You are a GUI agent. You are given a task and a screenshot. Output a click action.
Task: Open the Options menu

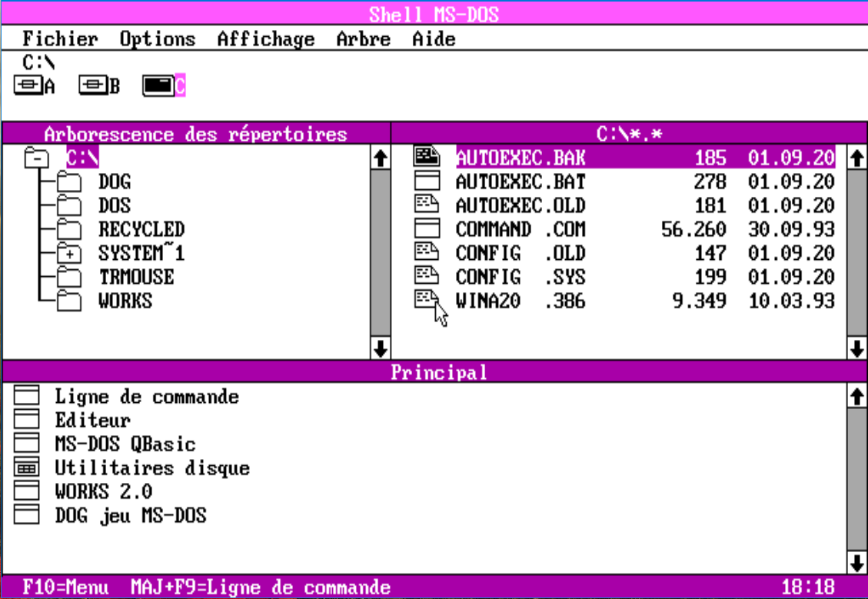pos(157,38)
